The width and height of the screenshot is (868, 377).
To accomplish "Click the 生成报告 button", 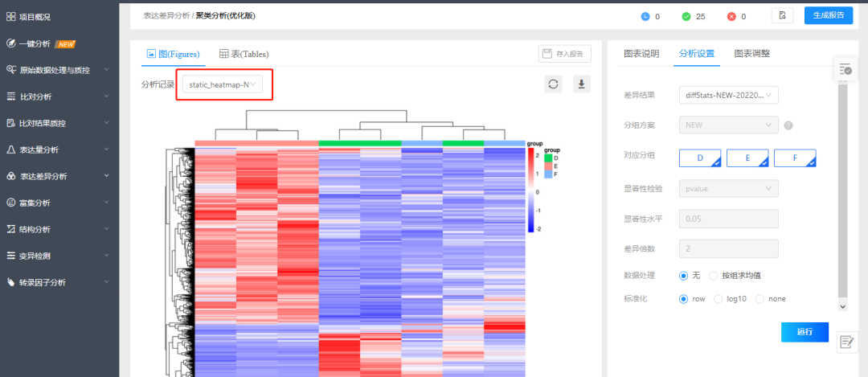I will pyautogui.click(x=829, y=15).
